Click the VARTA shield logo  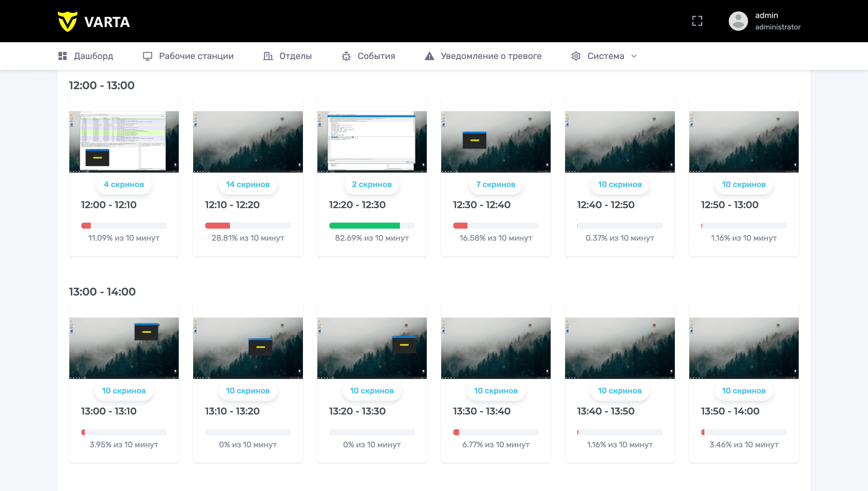(68, 22)
